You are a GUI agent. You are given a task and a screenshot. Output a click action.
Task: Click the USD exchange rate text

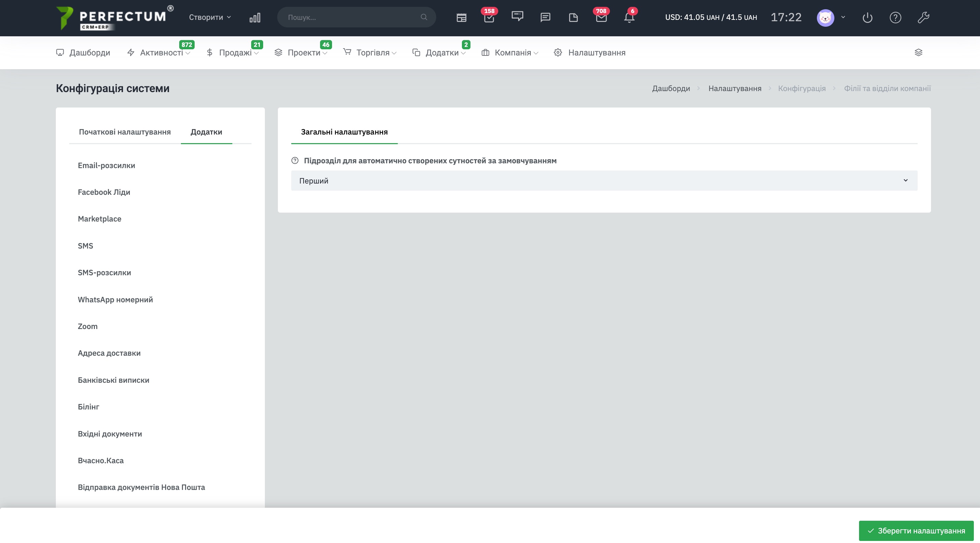pyautogui.click(x=711, y=17)
